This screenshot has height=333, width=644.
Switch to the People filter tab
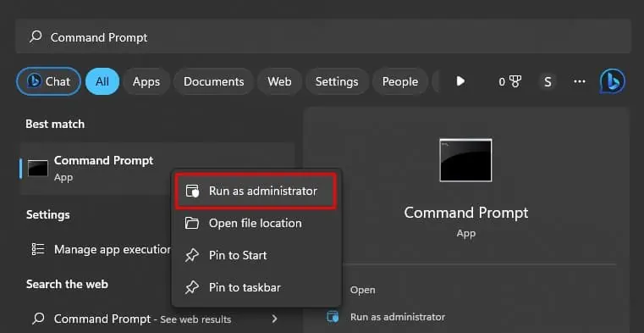(x=400, y=81)
